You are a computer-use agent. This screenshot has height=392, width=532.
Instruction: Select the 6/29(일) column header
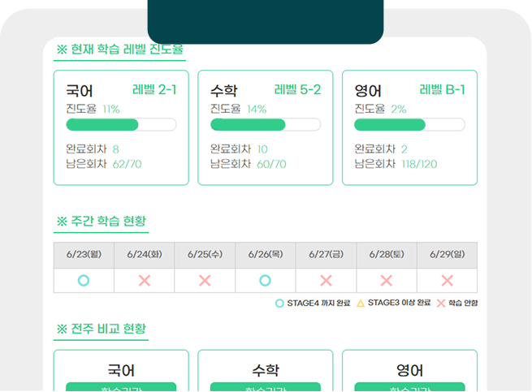click(x=448, y=255)
